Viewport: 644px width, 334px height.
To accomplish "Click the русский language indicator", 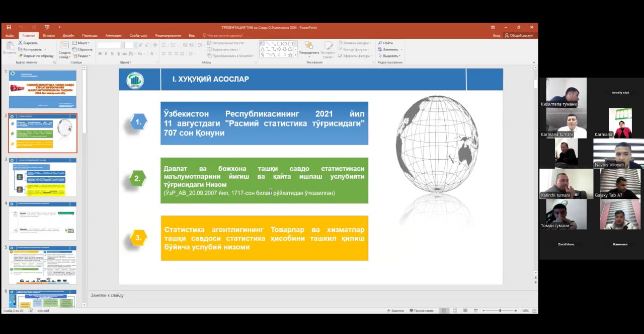I will pyautogui.click(x=43, y=311).
